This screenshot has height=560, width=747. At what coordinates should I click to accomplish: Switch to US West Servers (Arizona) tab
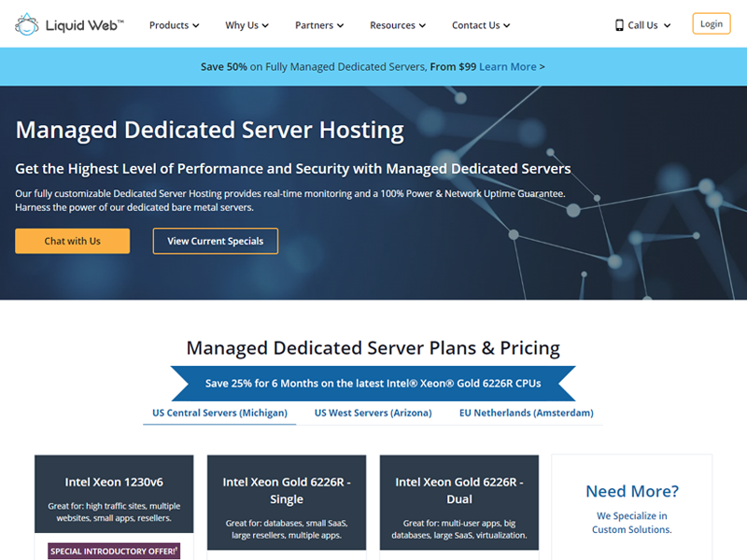(x=373, y=413)
